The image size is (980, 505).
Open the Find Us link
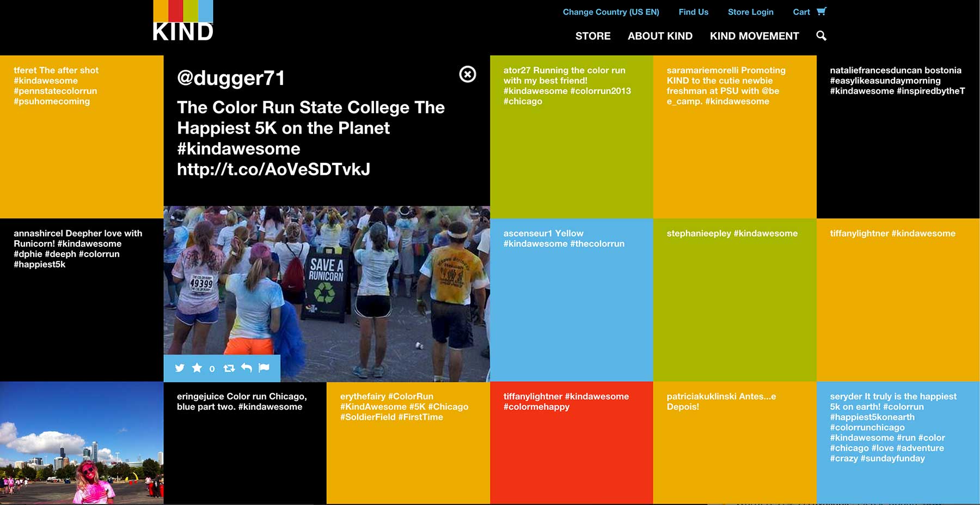tap(694, 12)
